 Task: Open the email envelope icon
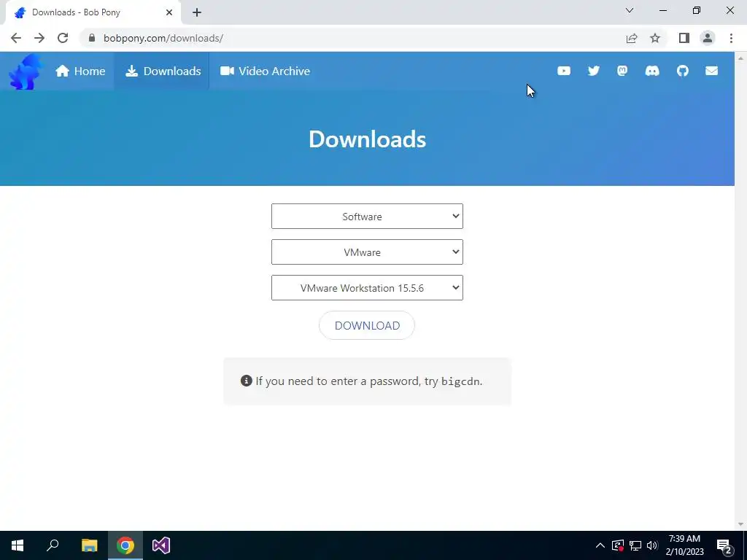coord(712,71)
